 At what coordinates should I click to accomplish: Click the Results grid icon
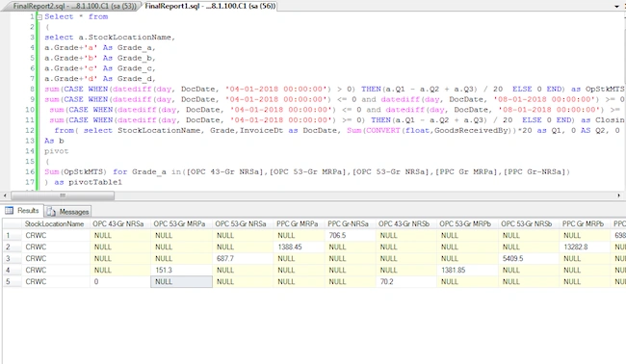pos(10,210)
